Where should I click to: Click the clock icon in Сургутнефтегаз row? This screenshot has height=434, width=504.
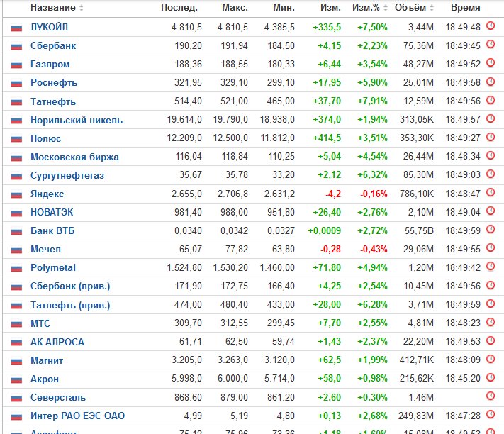pyautogui.click(x=491, y=173)
